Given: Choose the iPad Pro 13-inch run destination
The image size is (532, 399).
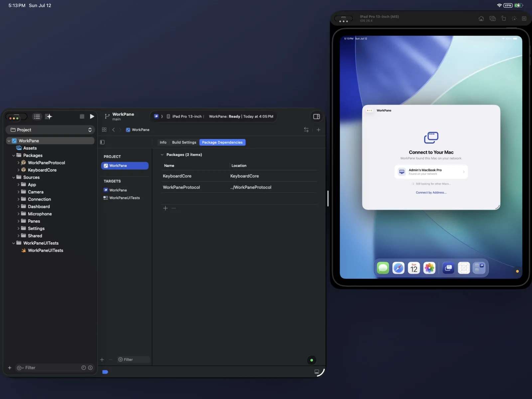Looking at the screenshot, I should pyautogui.click(x=186, y=116).
